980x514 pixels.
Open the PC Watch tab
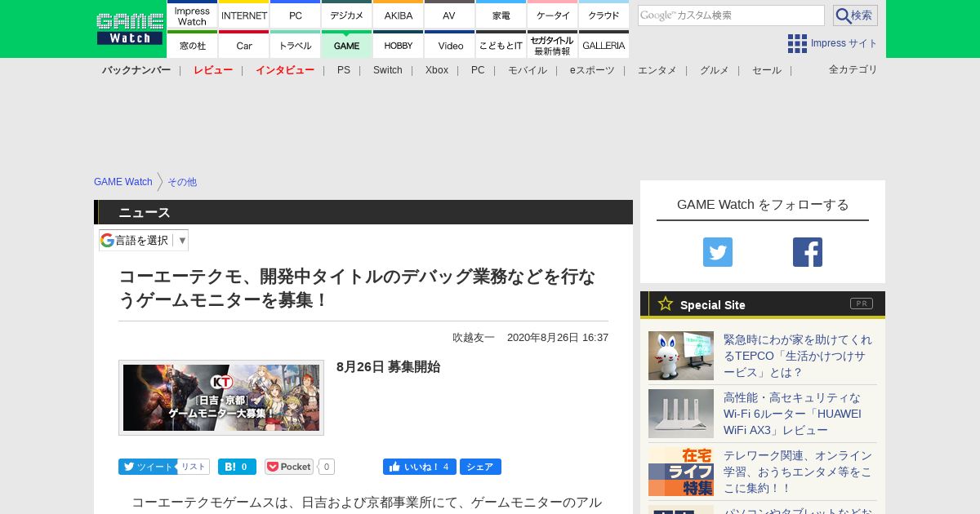(296, 15)
